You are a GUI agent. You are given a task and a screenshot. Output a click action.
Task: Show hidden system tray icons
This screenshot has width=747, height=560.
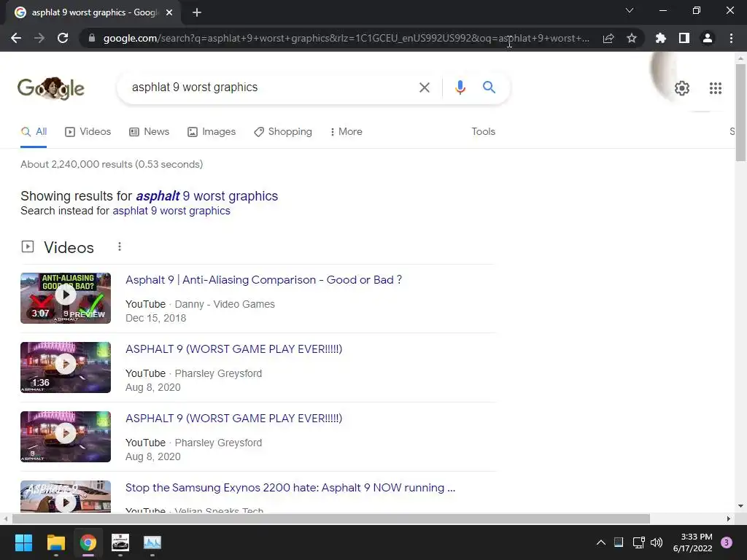[x=601, y=542]
